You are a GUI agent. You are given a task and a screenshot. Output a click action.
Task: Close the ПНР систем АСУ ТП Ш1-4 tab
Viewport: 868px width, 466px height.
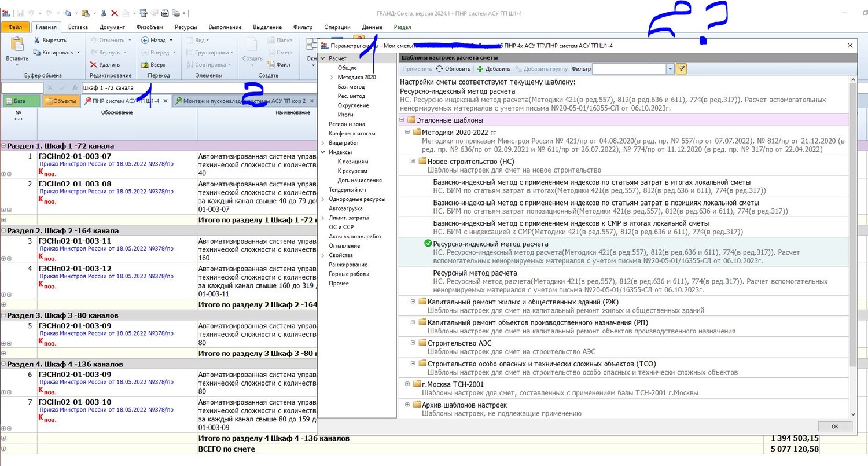[x=165, y=101]
